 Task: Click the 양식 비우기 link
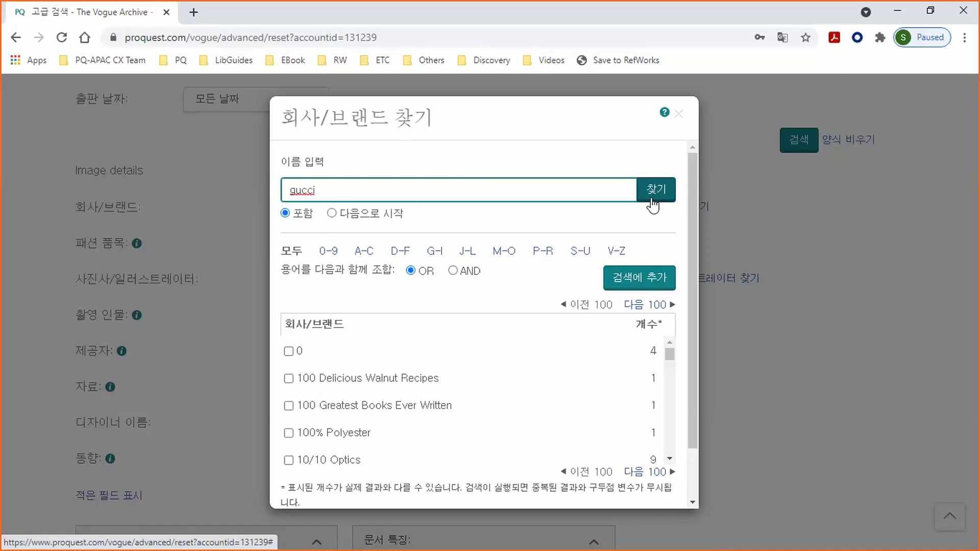click(848, 140)
